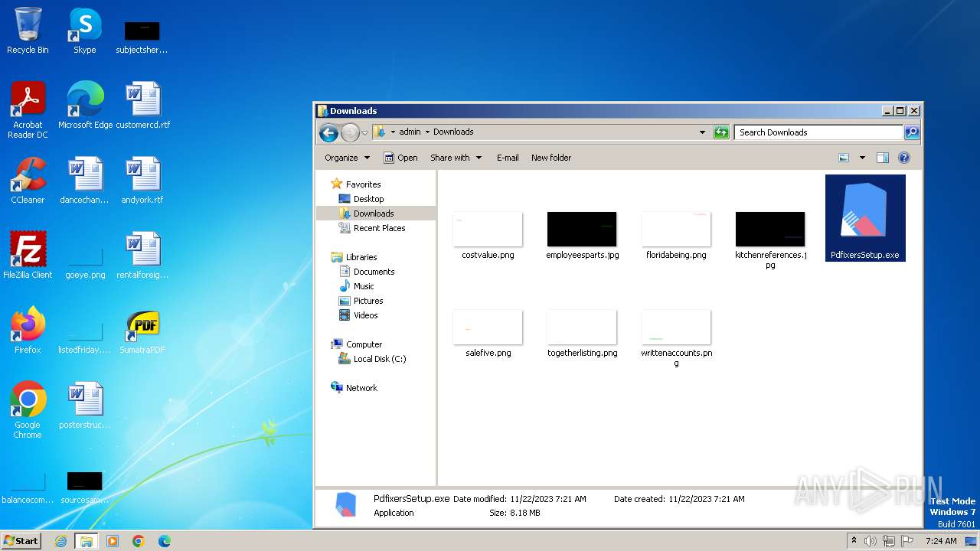Viewport: 980px width, 551px height.
Task: Click the Start button
Action: [21, 541]
